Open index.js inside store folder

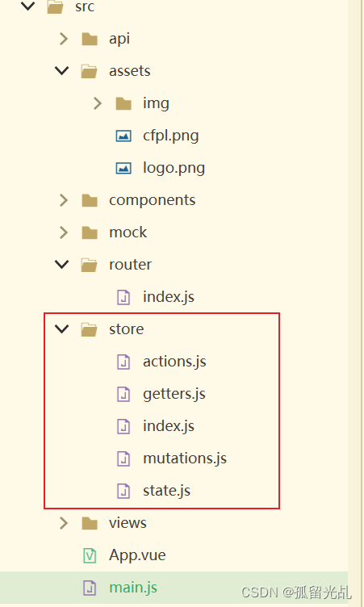point(169,426)
